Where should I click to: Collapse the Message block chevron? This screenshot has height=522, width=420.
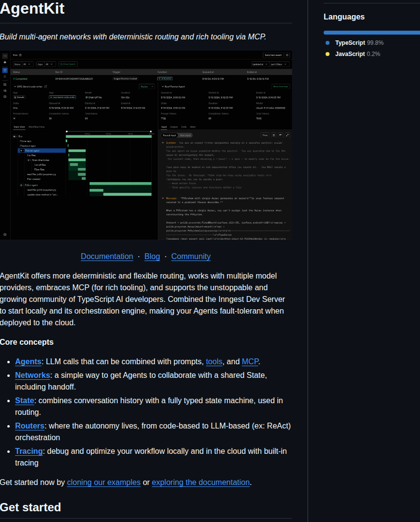[163, 198]
